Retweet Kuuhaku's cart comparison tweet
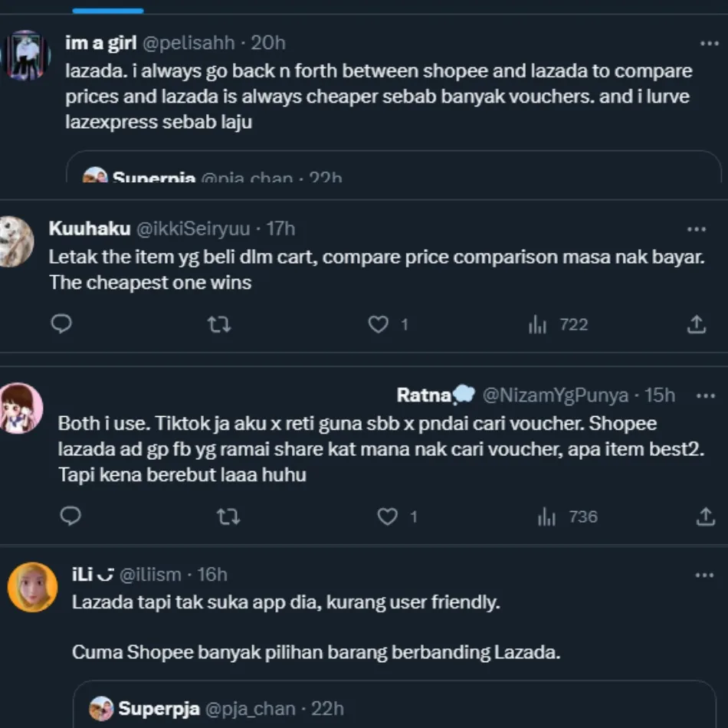 tap(219, 325)
